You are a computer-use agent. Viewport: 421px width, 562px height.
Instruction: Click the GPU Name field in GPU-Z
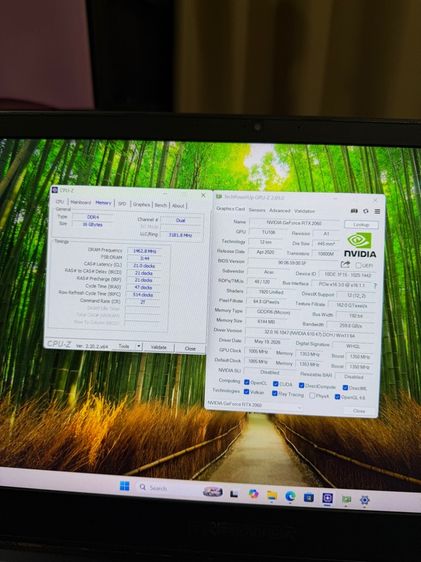click(x=294, y=223)
